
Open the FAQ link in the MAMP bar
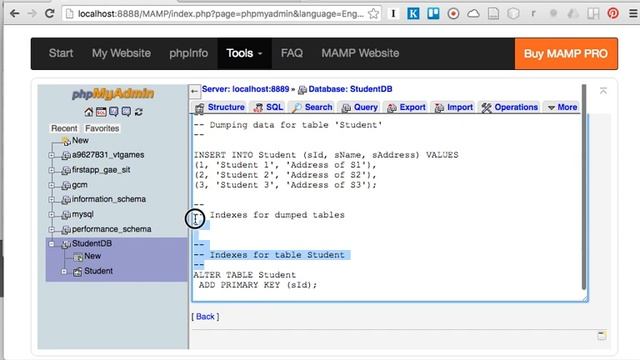tap(292, 53)
